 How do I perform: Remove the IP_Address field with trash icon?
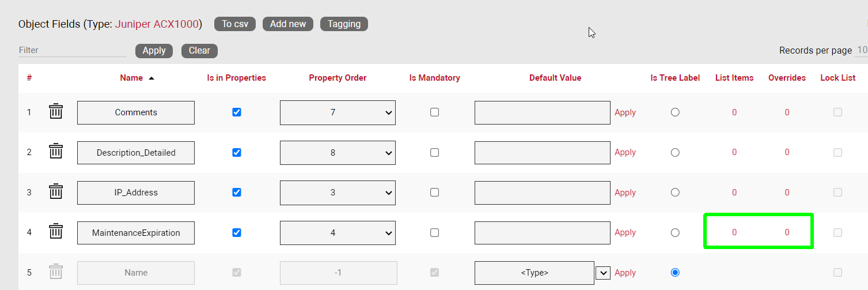coord(55,192)
